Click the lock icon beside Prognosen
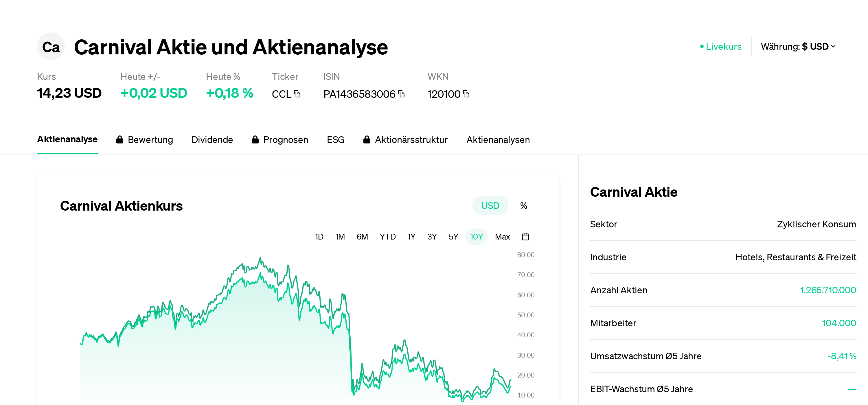 click(x=255, y=139)
